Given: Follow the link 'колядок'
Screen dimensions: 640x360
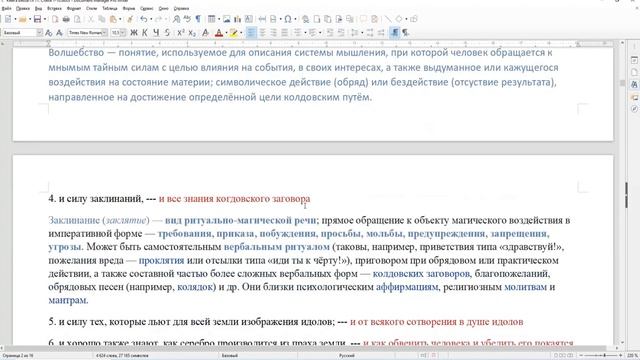Looking at the screenshot, I should pyautogui.click(x=195, y=287).
